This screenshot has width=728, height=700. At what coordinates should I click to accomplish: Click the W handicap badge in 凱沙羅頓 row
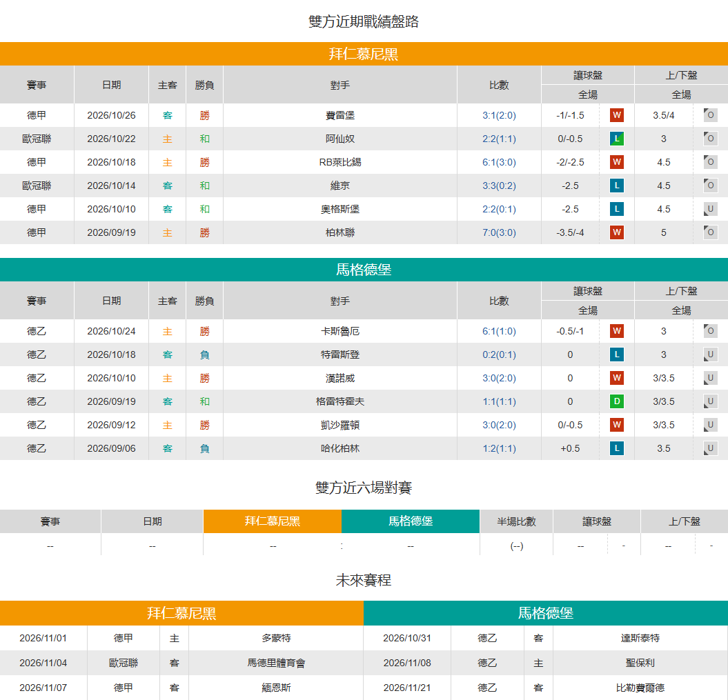point(617,424)
